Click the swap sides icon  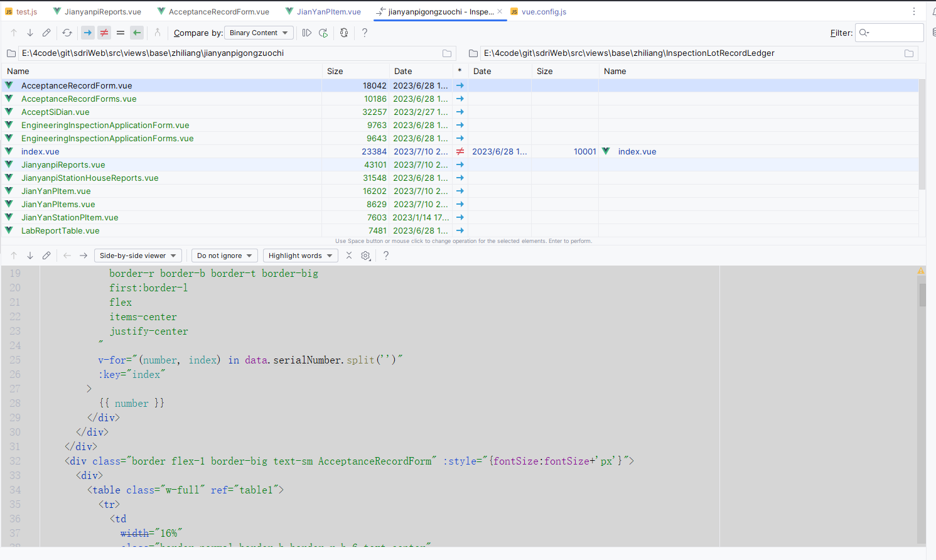[344, 33]
